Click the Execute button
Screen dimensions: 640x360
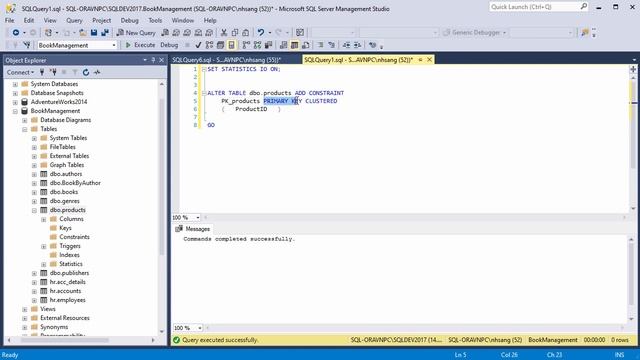[140, 45]
